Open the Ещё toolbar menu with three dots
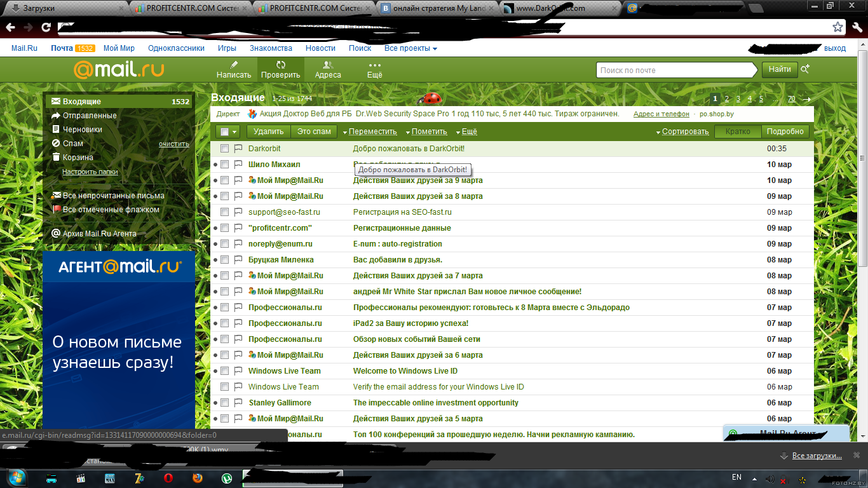This screenshot has width=868, height=488. click(375, 70)
